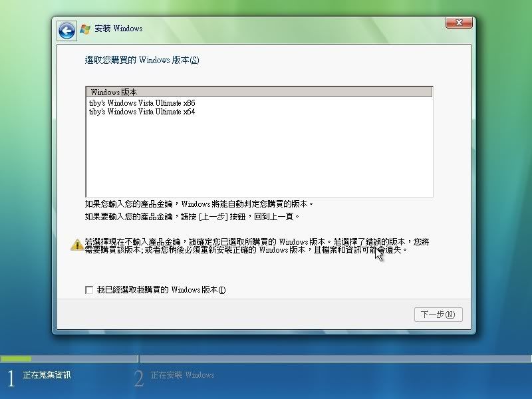
Task: Click the yellow warning triangle icon
Action: coord(77,245)
